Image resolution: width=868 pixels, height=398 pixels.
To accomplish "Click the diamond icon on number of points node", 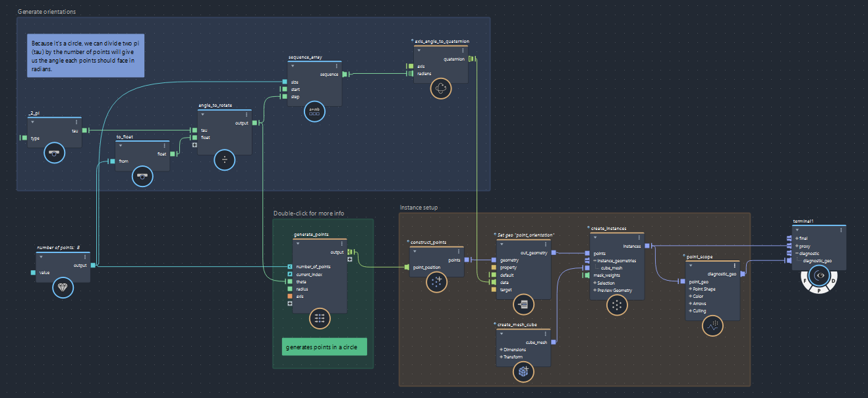I will 63,287.
